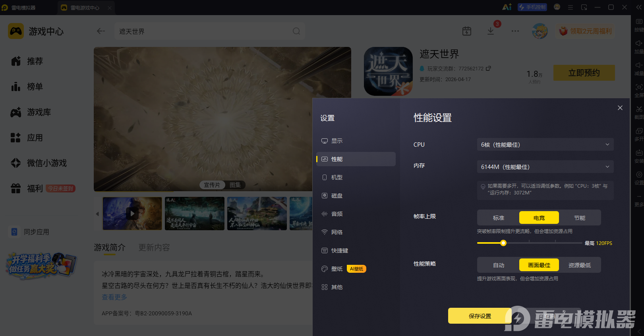Expand the 内存 memory size dropdown
Viewport: 644px width, 336px height.
click(545, 167)
